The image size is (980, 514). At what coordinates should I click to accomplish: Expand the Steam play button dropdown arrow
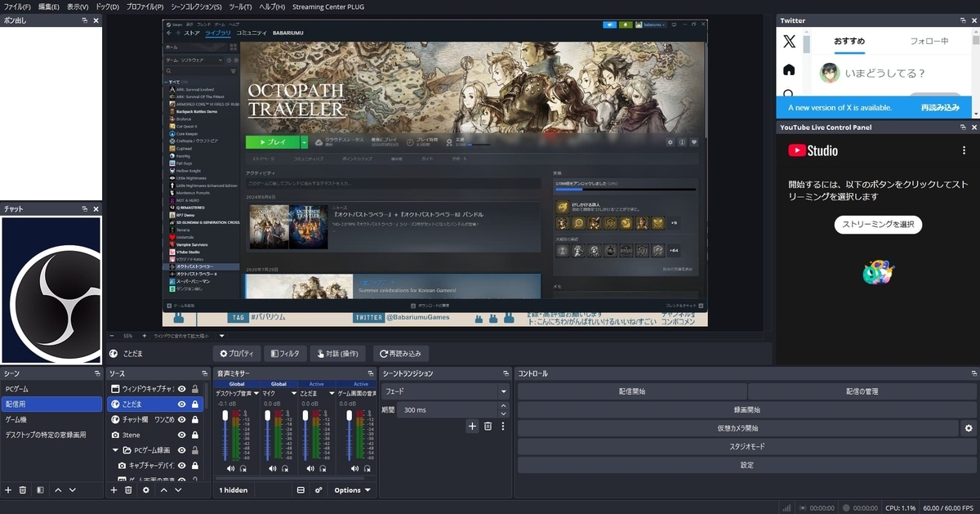click(304, 141)
